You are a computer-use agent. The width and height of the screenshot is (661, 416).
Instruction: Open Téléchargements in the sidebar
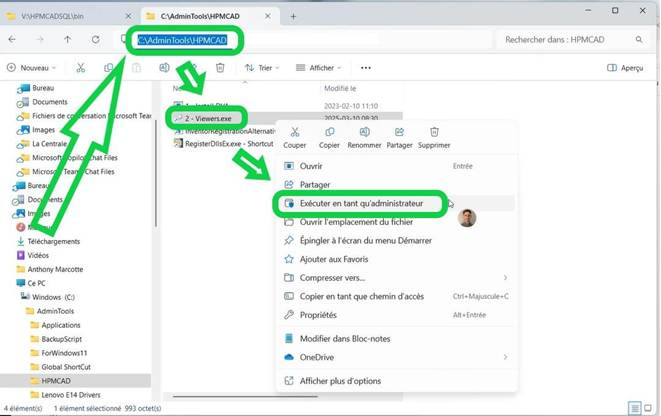[54, 242]
